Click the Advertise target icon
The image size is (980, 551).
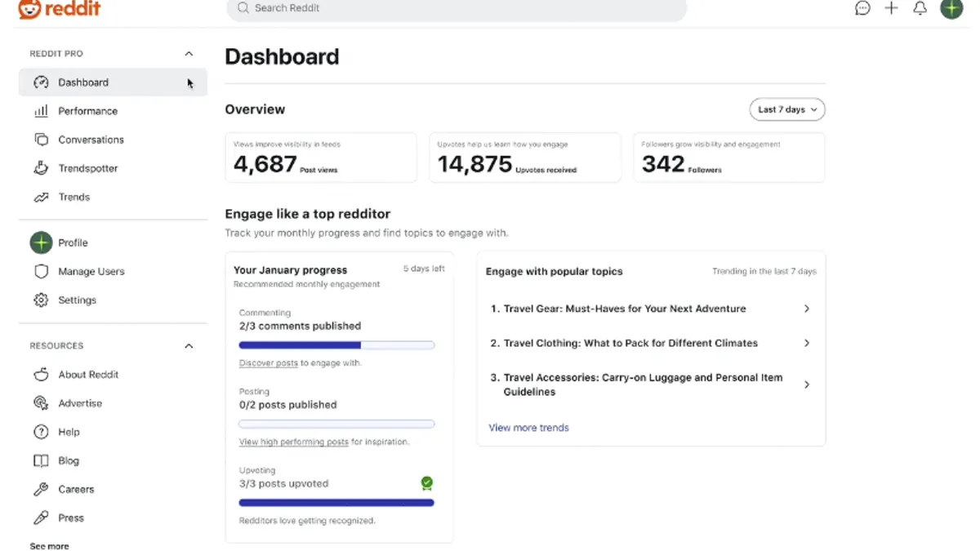pyautogui.click(x=41, y=403)
